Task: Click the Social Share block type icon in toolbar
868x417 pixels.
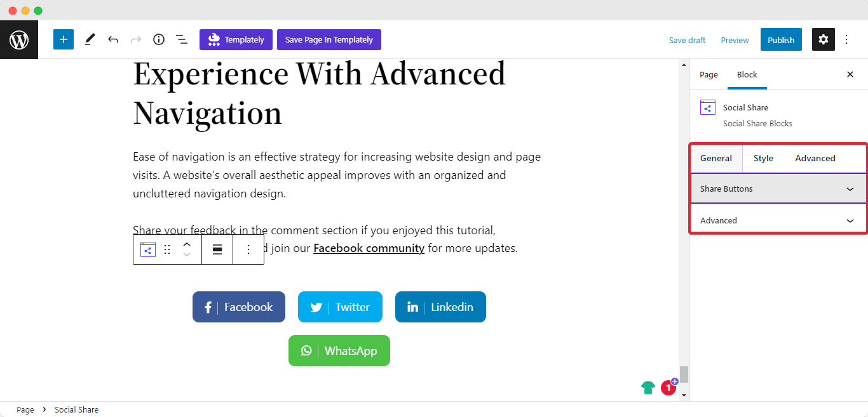Action: (x=148, y=249)
